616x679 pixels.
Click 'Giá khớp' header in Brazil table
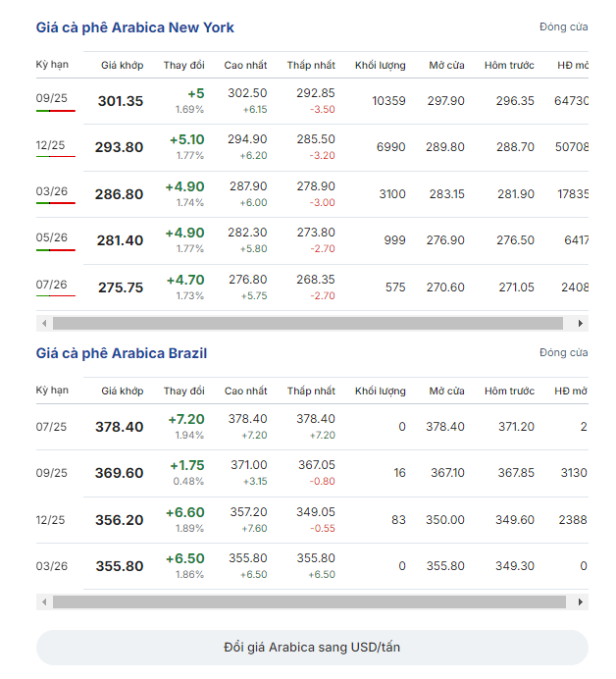122,392
